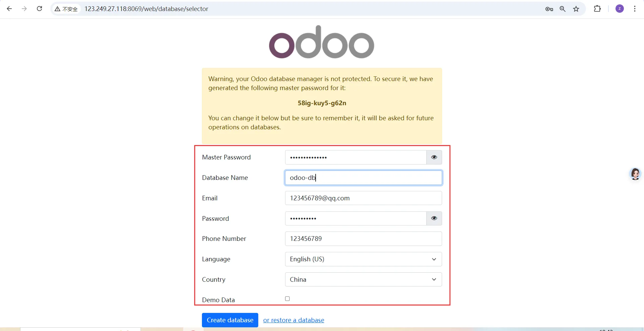Expand the Country dropdown
Screen dimensions: 644x331
click(x=363, y=279)
